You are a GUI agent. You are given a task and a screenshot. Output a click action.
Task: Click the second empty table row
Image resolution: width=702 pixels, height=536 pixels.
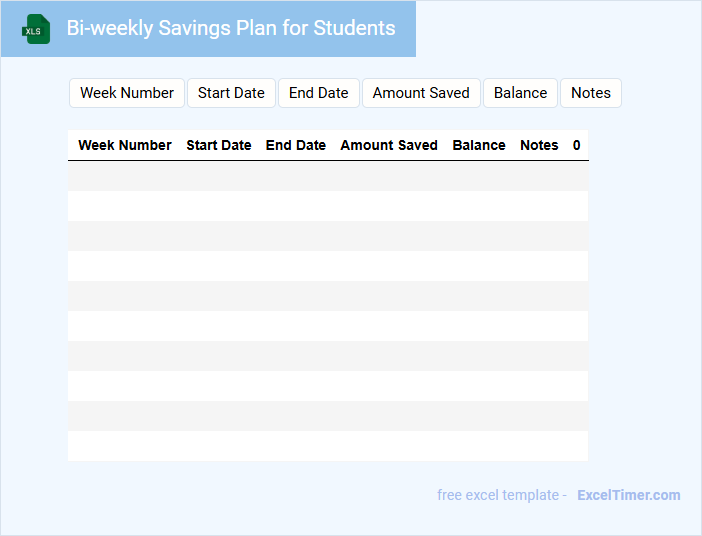(x=328, y=206)
